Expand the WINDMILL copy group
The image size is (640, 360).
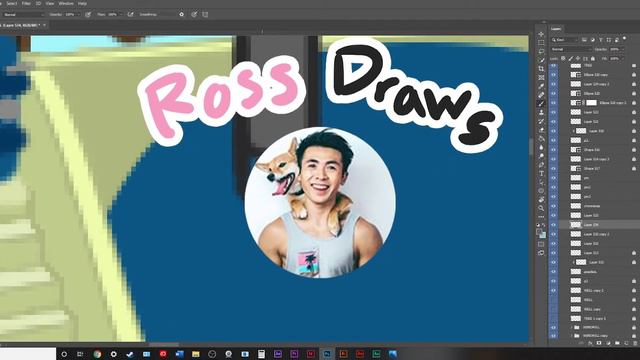click(x=571, y=336)
